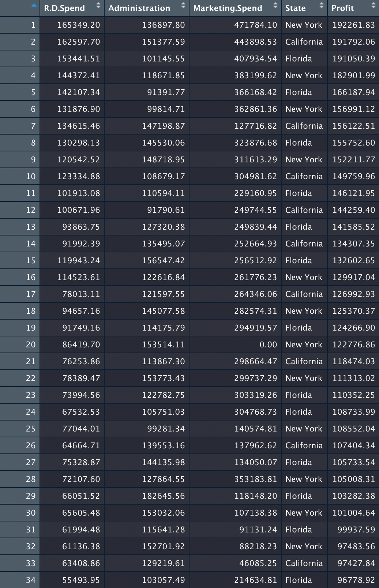The width and height of the screenshot is (379, 588).
Task: Click R.D.Spend value 93863.75
Action: pos(81,227)
